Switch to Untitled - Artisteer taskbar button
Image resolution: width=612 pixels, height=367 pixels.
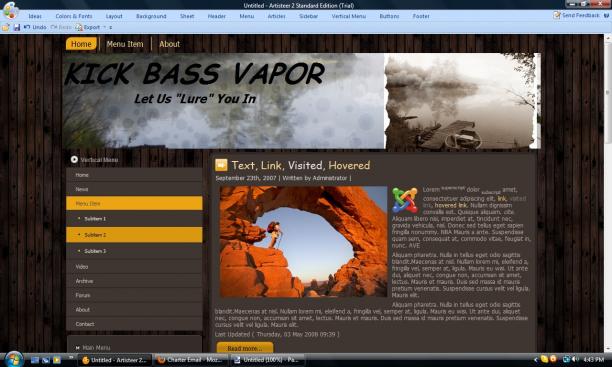tap(114, 360)
